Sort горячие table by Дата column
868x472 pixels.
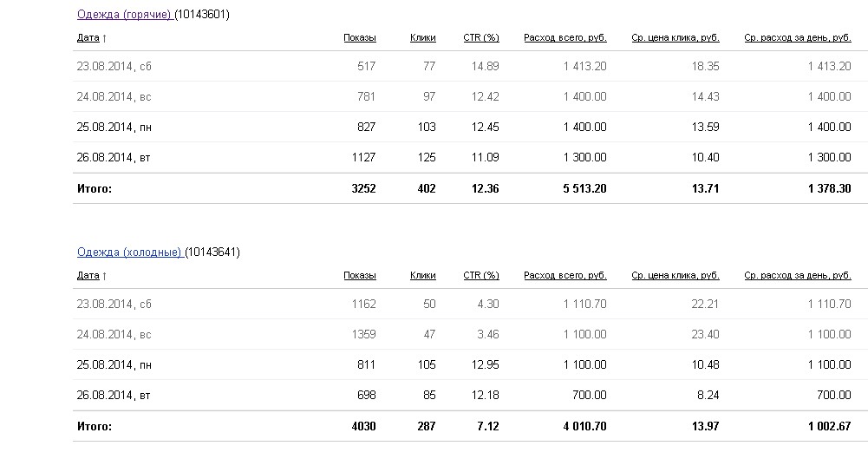click(88, 38)
